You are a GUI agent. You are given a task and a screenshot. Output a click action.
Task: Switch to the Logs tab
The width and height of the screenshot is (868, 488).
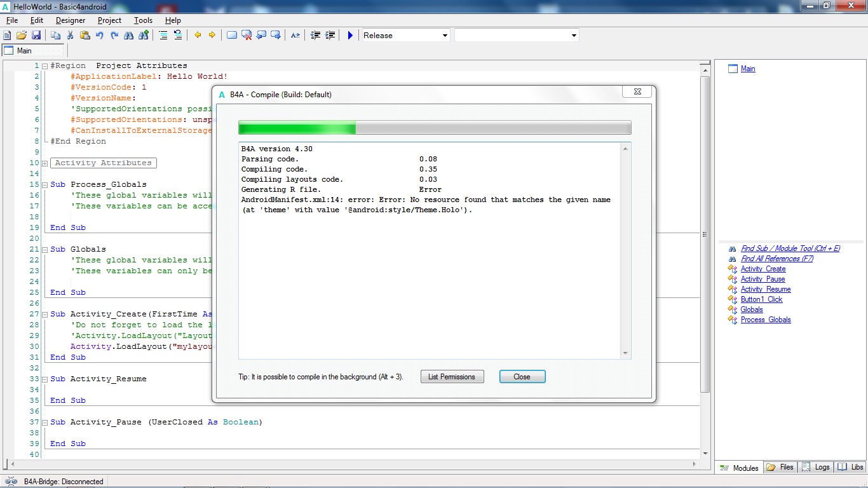click(x=816, y=467)
